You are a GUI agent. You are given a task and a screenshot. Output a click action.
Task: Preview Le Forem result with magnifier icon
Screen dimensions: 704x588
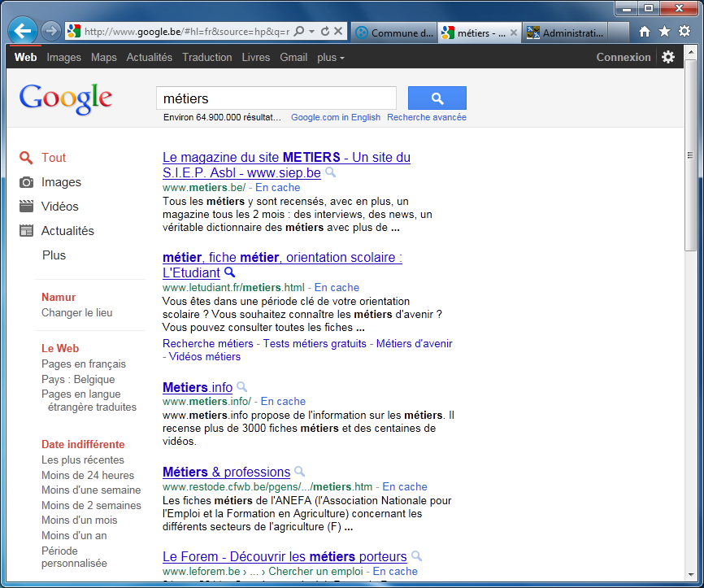(417, 556)
